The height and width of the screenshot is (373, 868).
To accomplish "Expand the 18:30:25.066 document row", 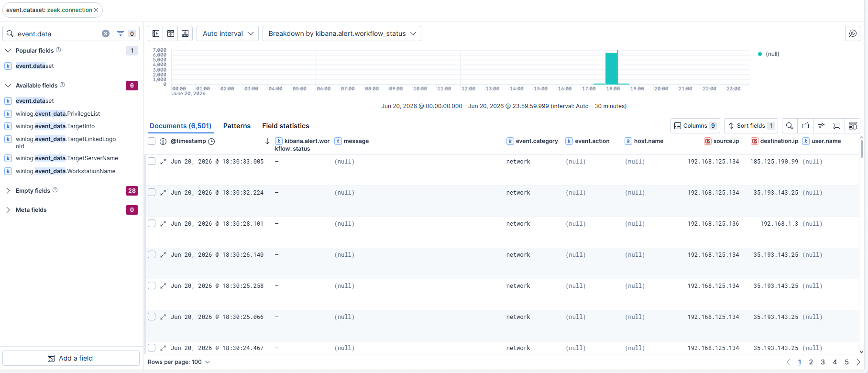I will point(163,317).
